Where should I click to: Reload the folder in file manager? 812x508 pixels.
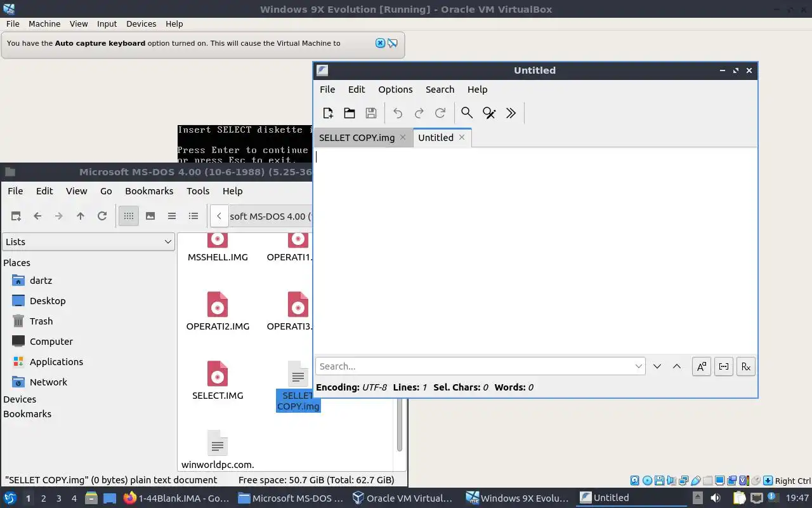coord(101,216)
